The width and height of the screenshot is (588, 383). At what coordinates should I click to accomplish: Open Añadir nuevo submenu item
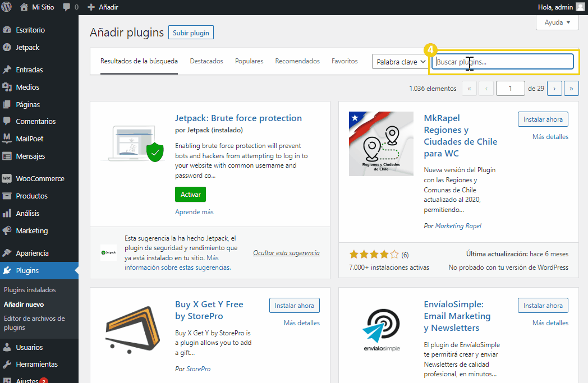(x=24, y=304)
